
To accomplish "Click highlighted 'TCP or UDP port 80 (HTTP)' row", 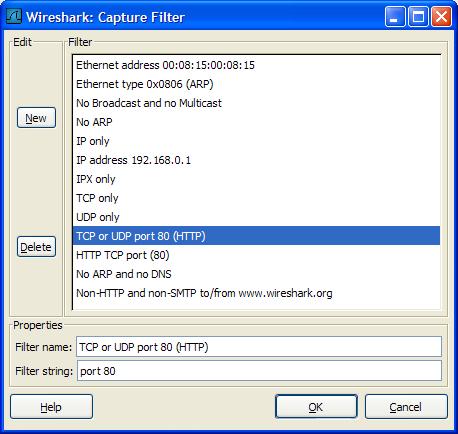I will click(x=256, y=236).
